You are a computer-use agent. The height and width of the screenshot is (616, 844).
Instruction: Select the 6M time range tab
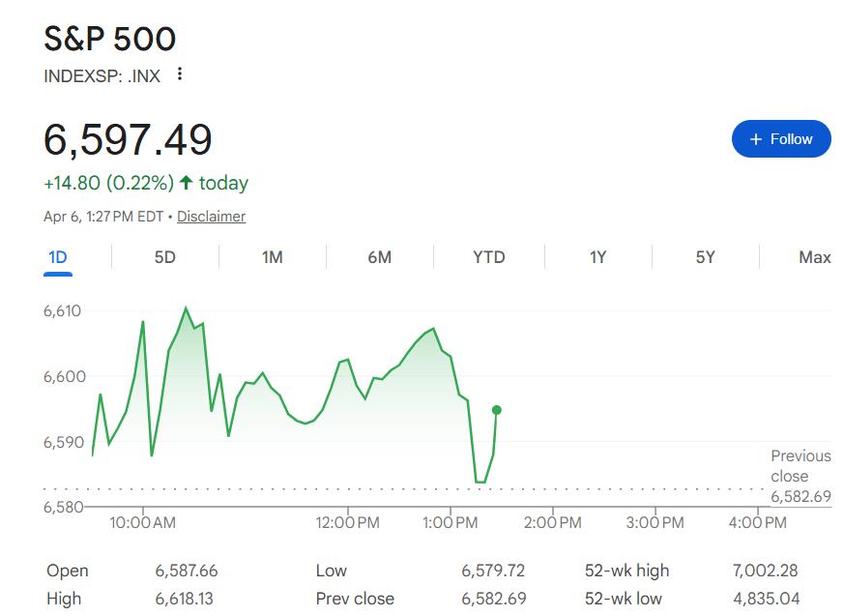coord(380,257)
